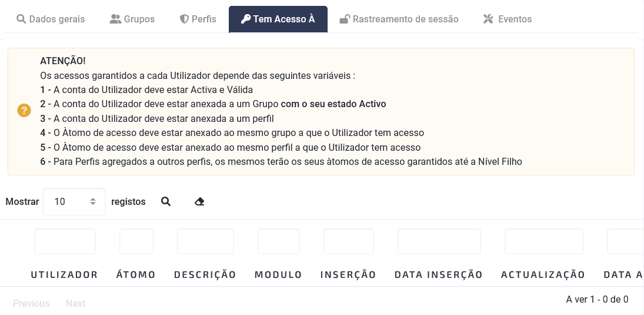Focus the Modulo filter input

point(279,241)
